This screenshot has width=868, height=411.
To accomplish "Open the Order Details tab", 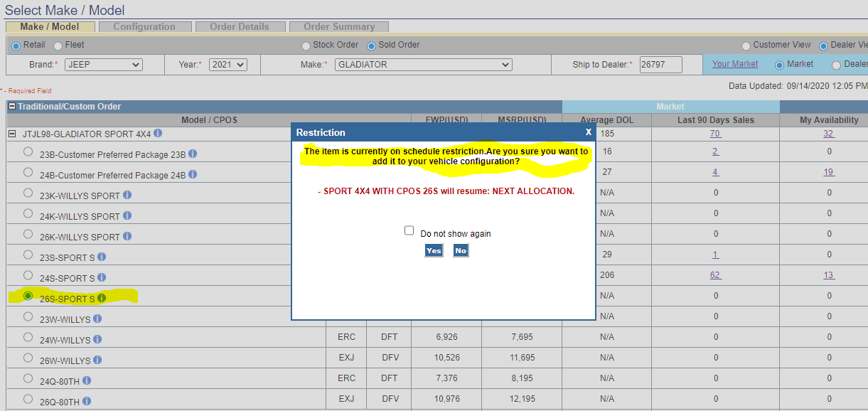I will [x=240, y=27].
